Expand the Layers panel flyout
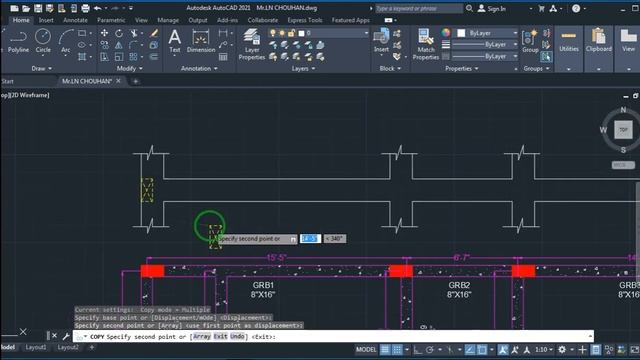The width and height of the screenshot is (640, 360). [x=303, y=69]
